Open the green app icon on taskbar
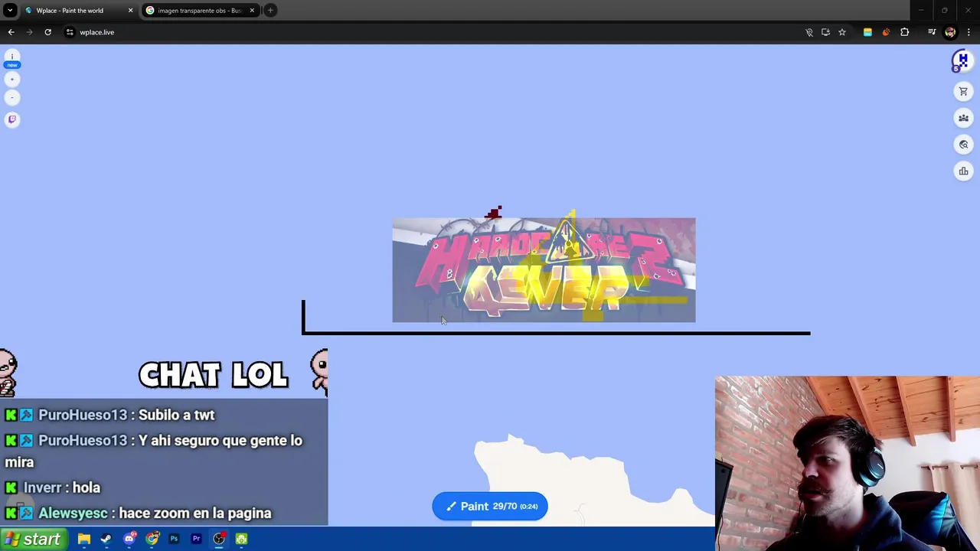Screen dimensions: 980x551 (241, 540)
